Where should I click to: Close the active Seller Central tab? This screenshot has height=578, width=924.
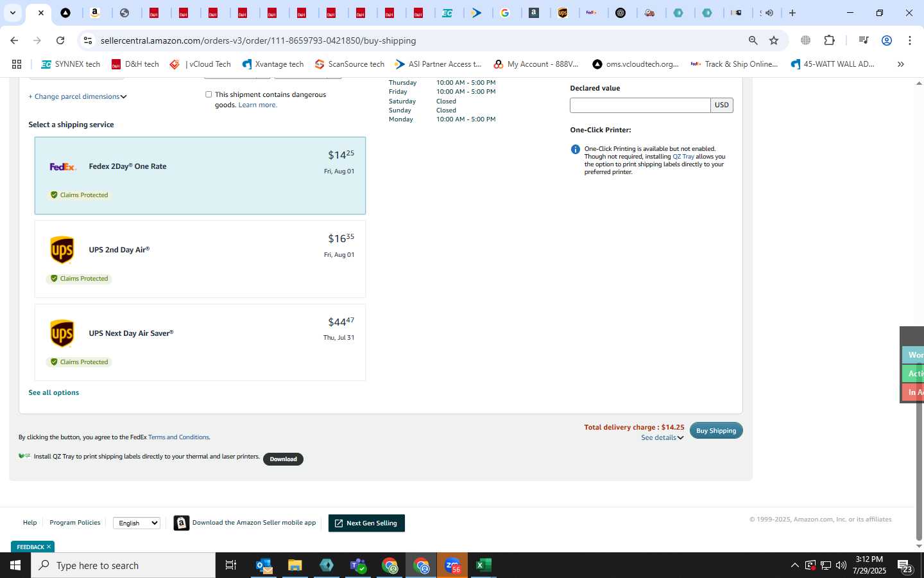(40, 13)
